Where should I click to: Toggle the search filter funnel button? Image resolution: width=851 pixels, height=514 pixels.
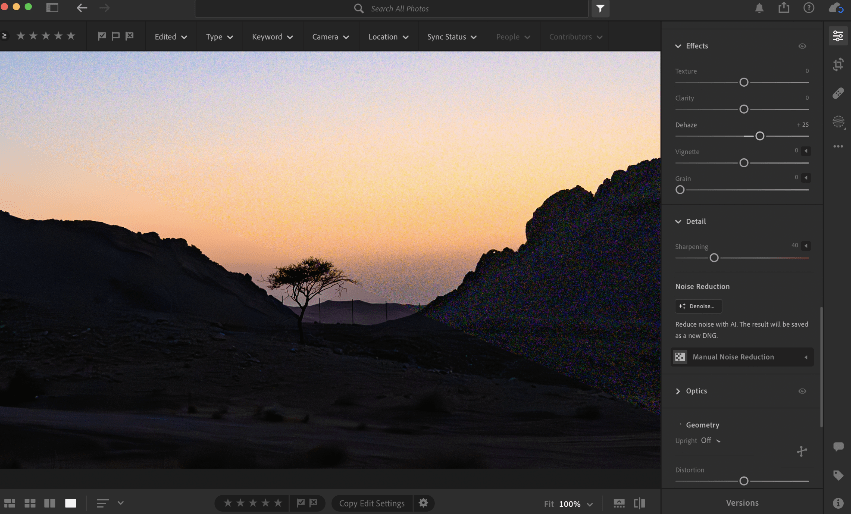tap(600, 8)
